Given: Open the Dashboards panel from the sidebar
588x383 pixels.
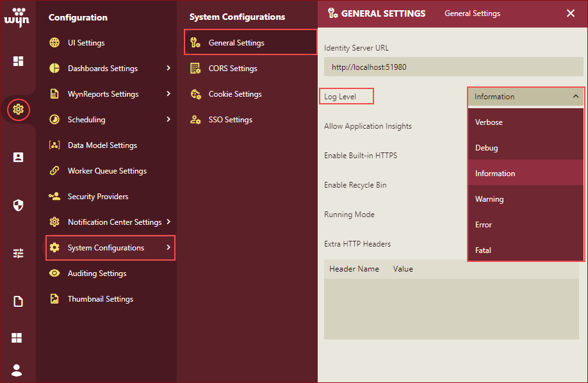Looking at the screenshot, I should click(17, 60).
